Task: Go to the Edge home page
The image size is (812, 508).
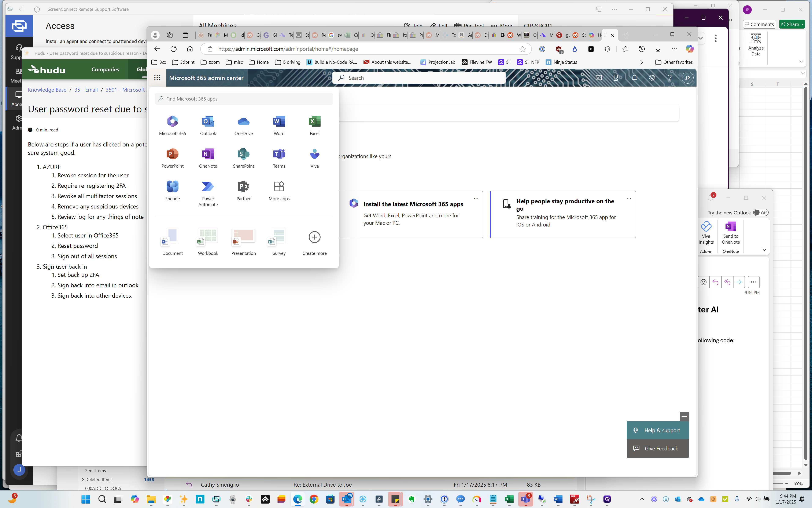Action: click(190, 49)
